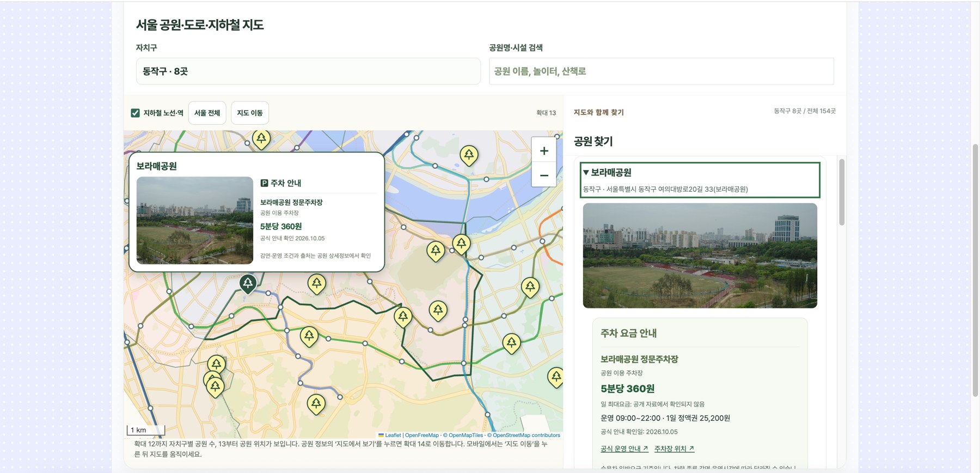Zoom out with the map minus button
The width and height of the screenshot is (980, 473).
coord(544,175)
